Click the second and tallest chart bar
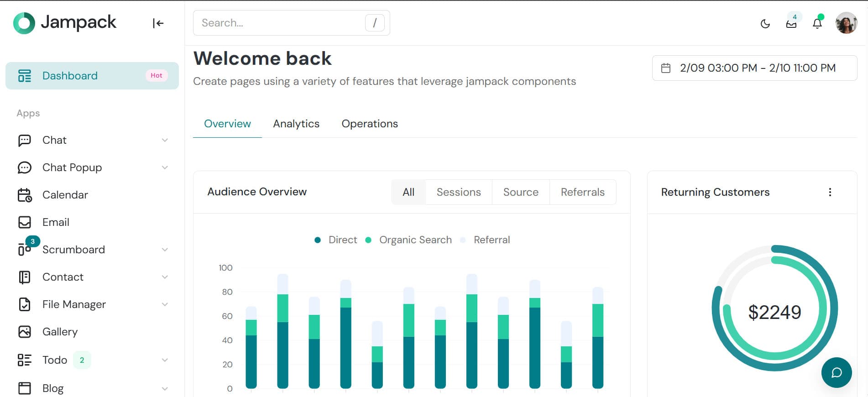 click(282, 331)
